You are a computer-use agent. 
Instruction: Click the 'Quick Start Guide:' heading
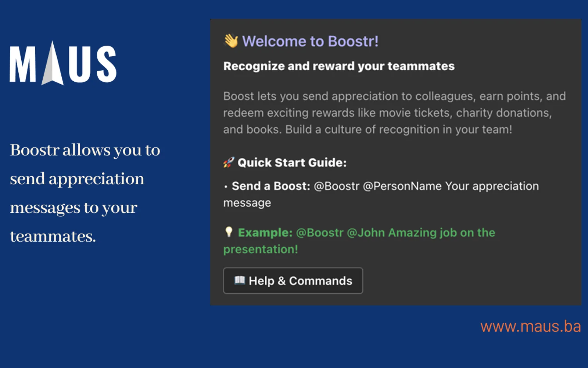pos(292,163)
